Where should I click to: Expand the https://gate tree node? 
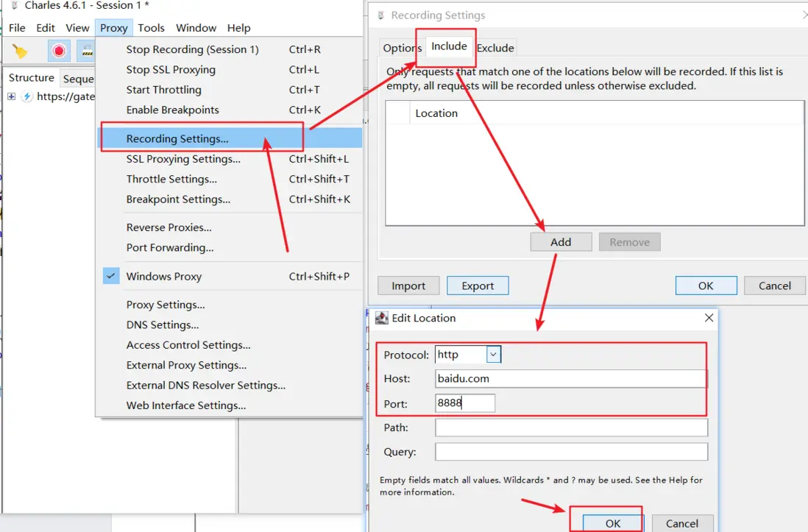(11, 96)
